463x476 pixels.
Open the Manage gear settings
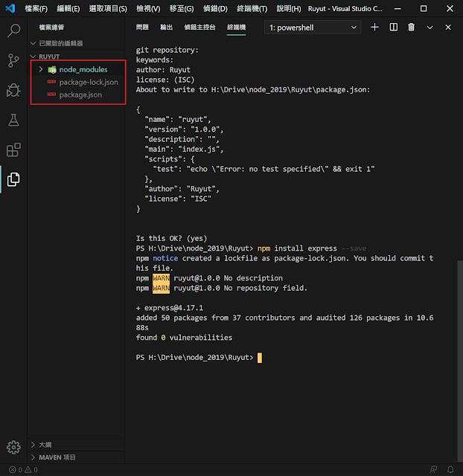[x=13, y=447]
